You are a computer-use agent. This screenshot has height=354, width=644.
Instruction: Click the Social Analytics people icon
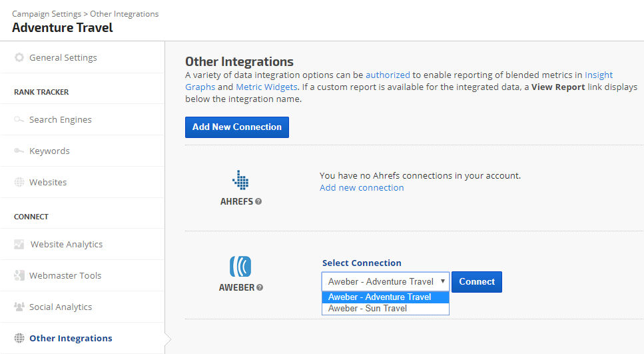tap(19, 307)
